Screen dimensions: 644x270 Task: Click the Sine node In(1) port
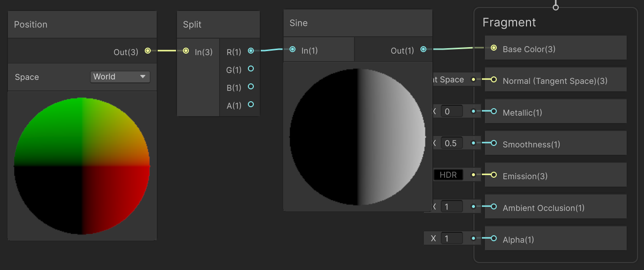(293, 49)
